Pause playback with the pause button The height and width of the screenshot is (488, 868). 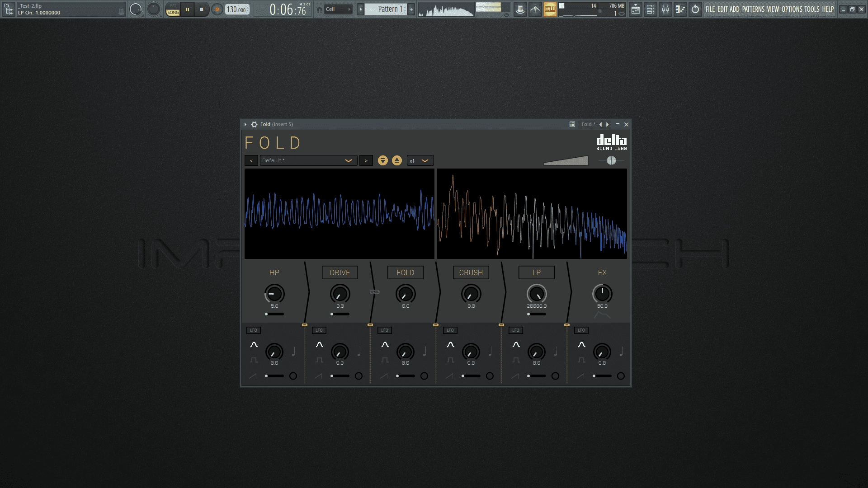[x=187, y=9]
